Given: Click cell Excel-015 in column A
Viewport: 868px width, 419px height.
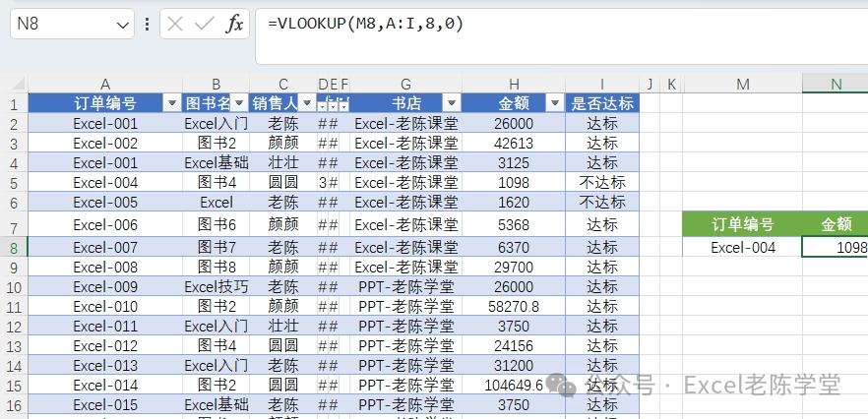Looking at the screenshot, I should click(105, 404).
